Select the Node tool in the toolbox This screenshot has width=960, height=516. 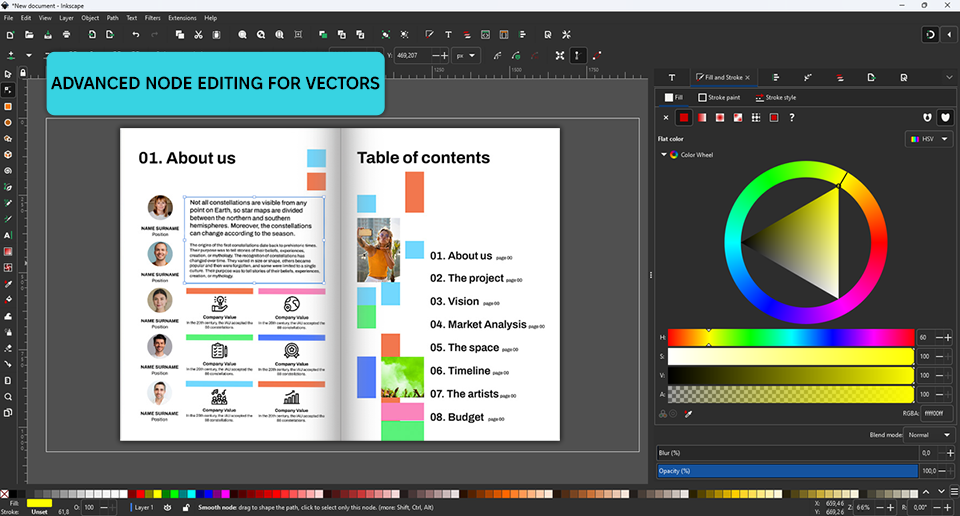tap(8, 90)
